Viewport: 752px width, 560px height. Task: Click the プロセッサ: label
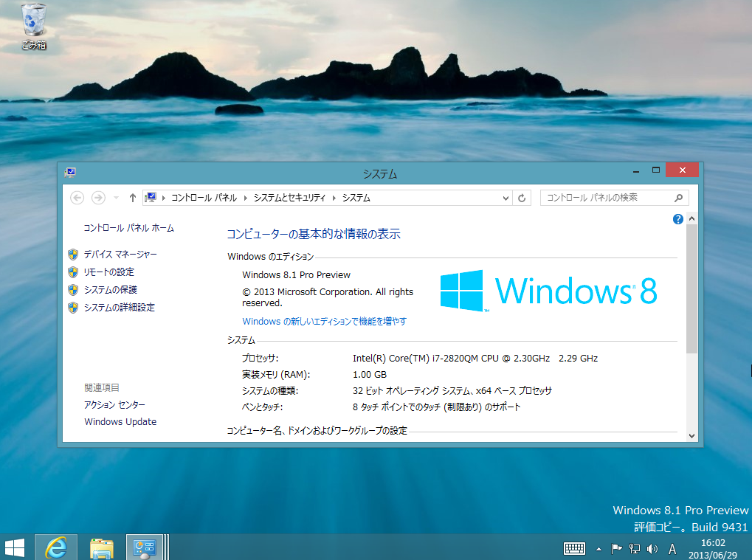[260, 358]
